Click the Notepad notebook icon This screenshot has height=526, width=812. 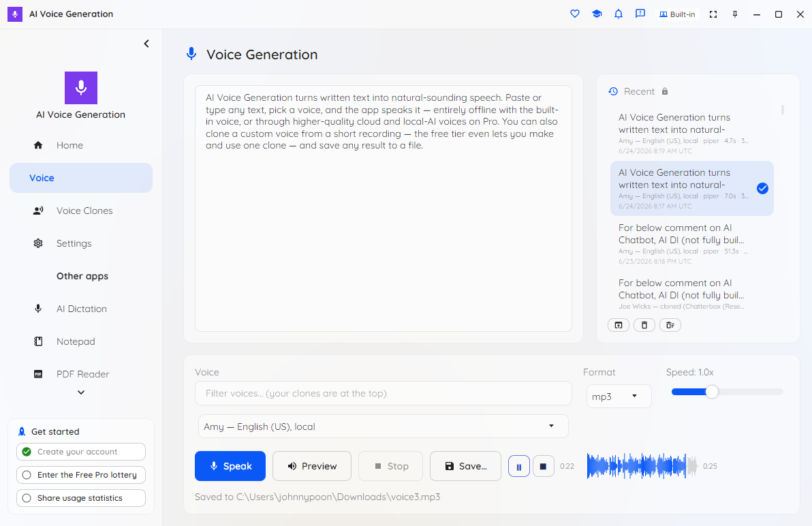click(37, 341)
